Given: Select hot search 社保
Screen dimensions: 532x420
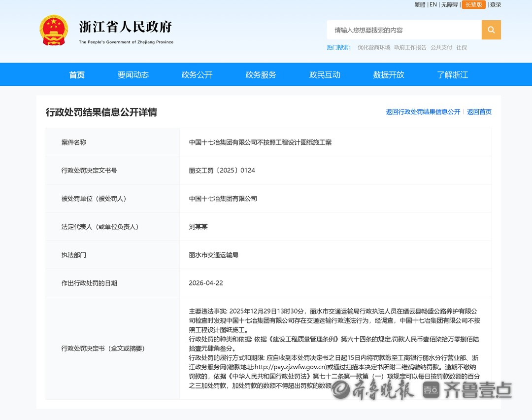Looking at the screenshot, I should point(462,48).
